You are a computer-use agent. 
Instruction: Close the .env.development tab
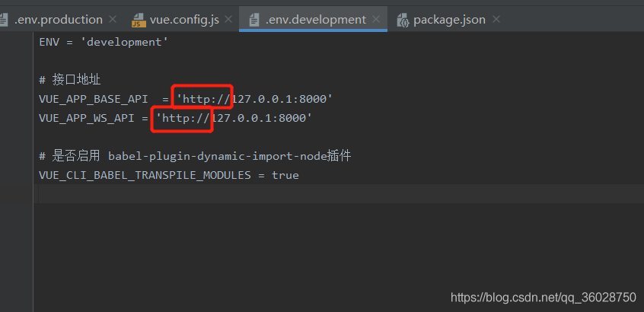(x=376, y=19)
